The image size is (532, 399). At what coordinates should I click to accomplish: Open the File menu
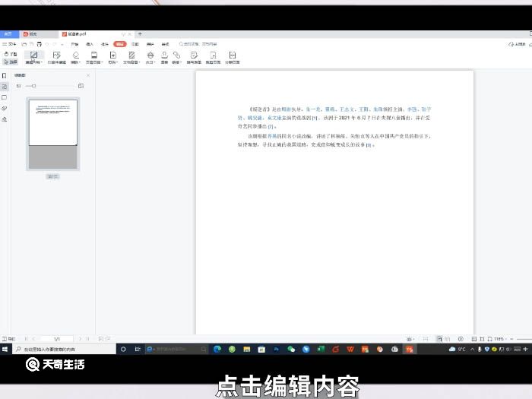pos(9,44)
